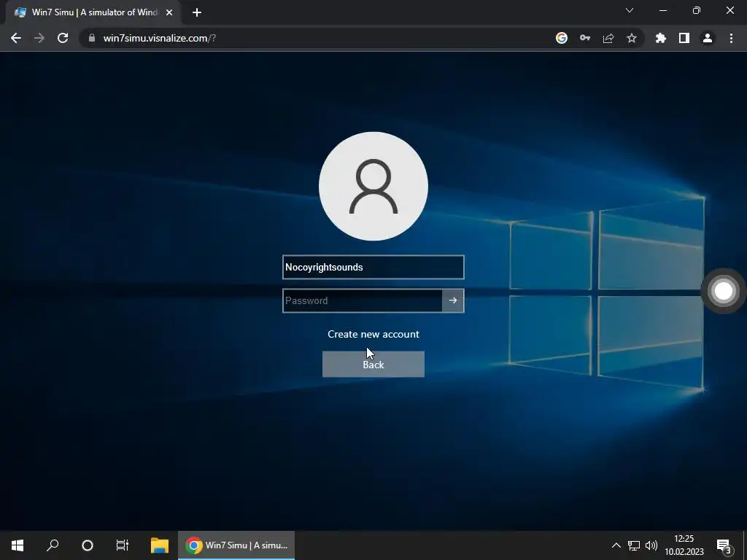This screenshot has height=560, width=747.
Task: Open File Explorer from the taskbar
Action: tap(160, 545)
